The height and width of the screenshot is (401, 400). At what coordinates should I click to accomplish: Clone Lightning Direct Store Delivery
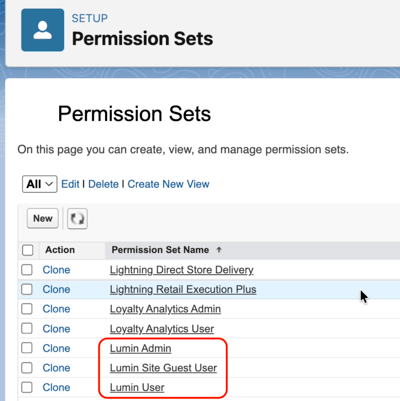[x=56, y=270]
